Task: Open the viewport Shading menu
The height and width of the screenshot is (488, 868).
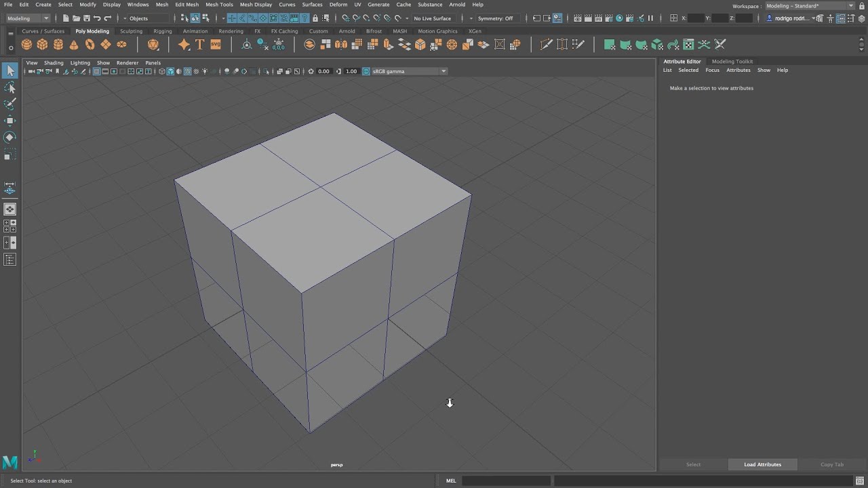Action: coord(54,62)
